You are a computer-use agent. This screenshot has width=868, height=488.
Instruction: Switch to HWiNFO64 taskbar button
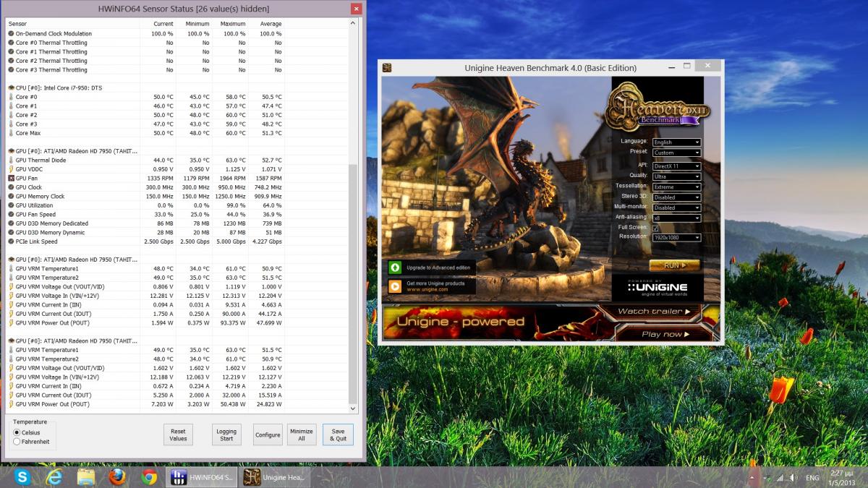(202, 477)
